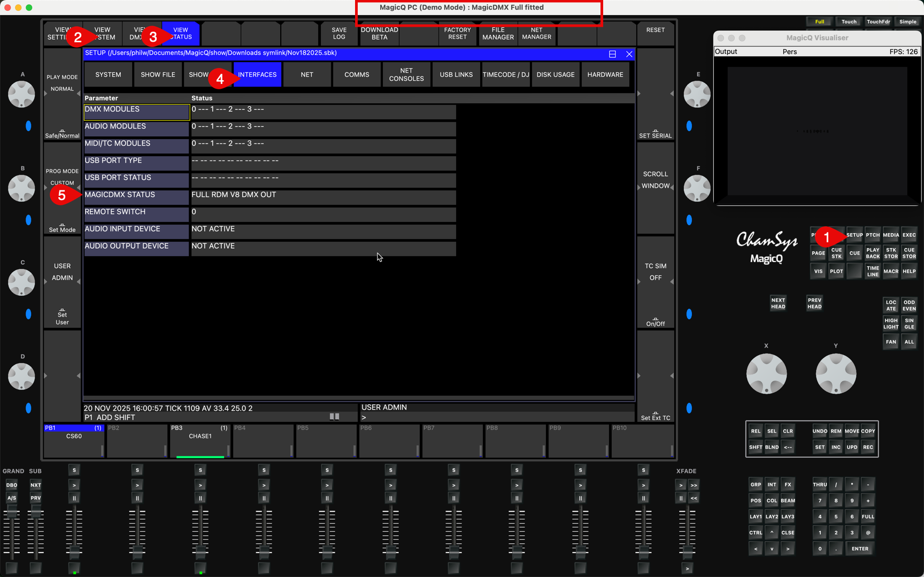The height and width of the screenshot is (577, 924).
Task: Click encoder wheel C
Action: click(21, 282)
